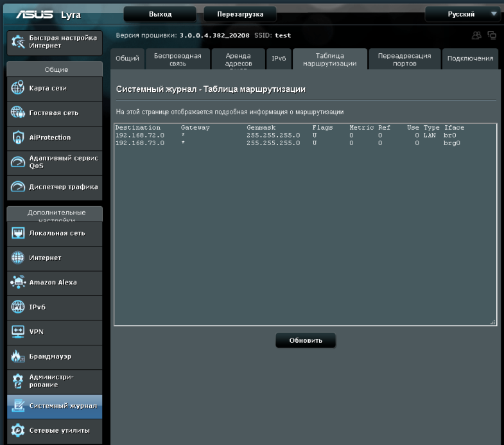Click the users icon in the header
Screen dimensions: 504x445
tap(476, 35)
